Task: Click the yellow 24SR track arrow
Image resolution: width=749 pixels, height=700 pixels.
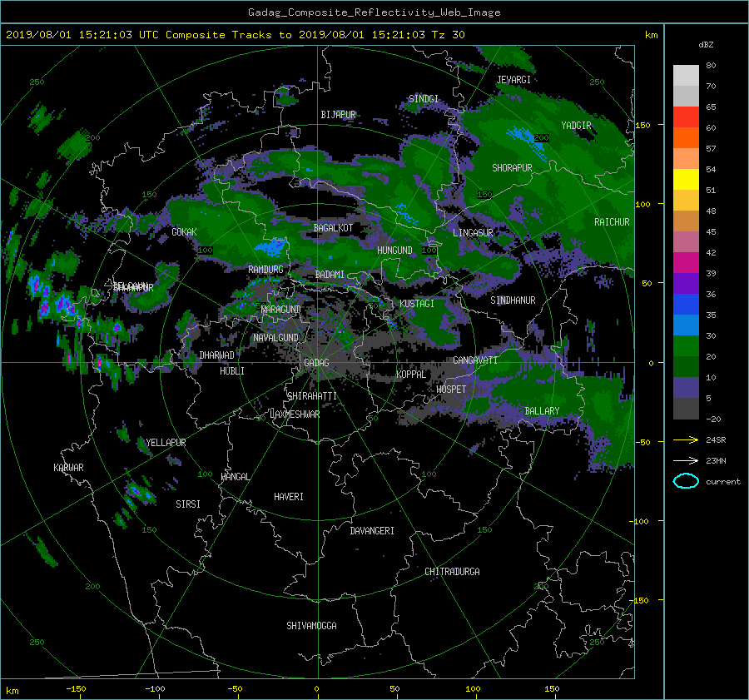Action: click(x=686, y=439)
